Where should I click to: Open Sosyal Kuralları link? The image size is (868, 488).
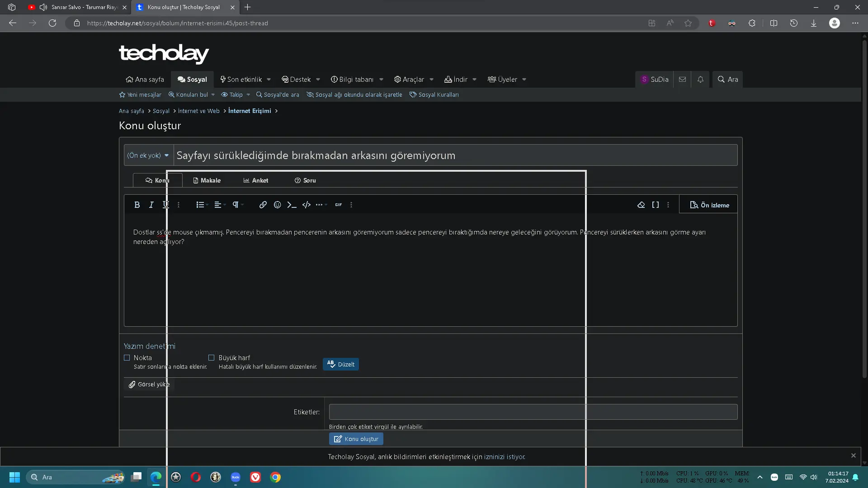point(434,95)
